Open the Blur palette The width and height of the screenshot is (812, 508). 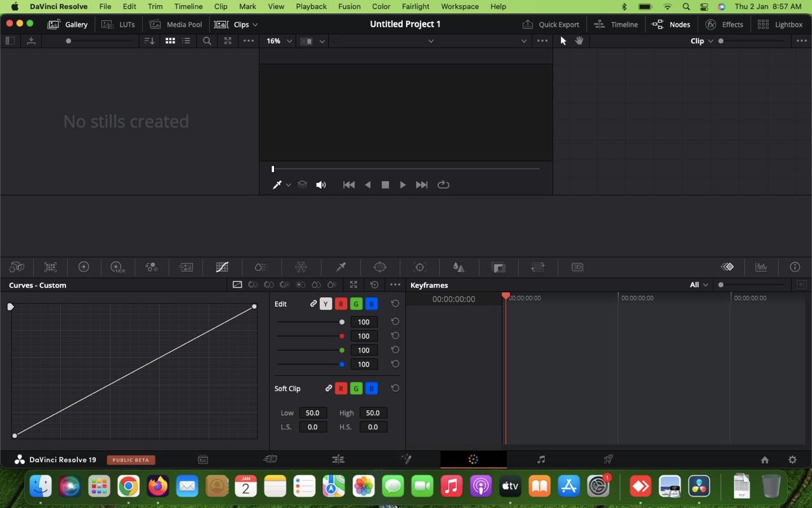(459, 267)
